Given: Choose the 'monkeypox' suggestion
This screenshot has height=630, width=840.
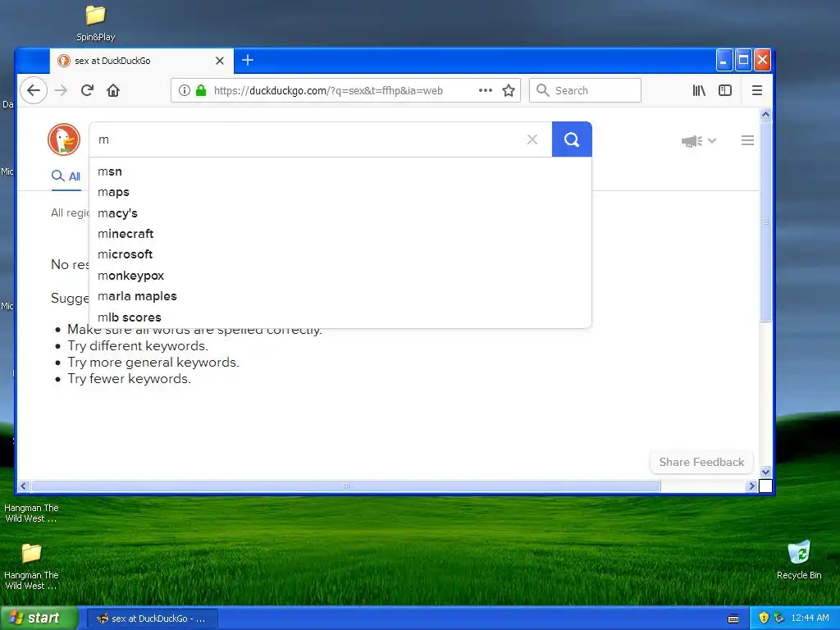Looking at the screenshot, I should click(x=340, y=276).
